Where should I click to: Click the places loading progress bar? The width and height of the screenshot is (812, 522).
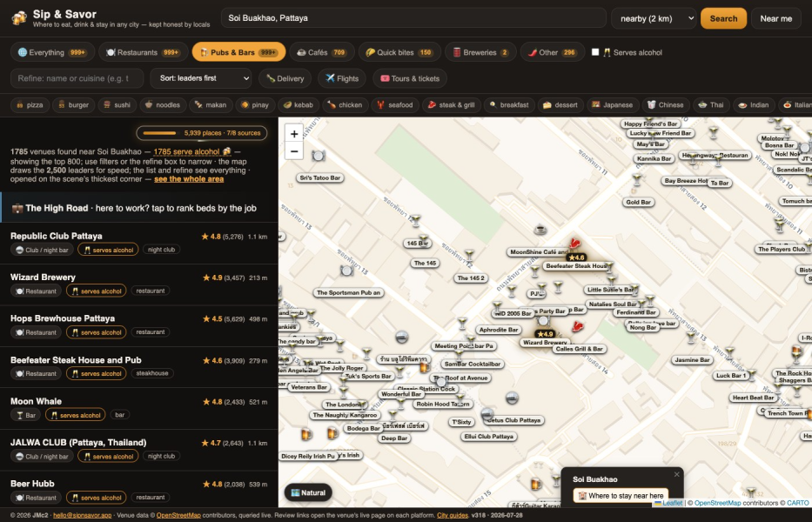tap(202, 133)
